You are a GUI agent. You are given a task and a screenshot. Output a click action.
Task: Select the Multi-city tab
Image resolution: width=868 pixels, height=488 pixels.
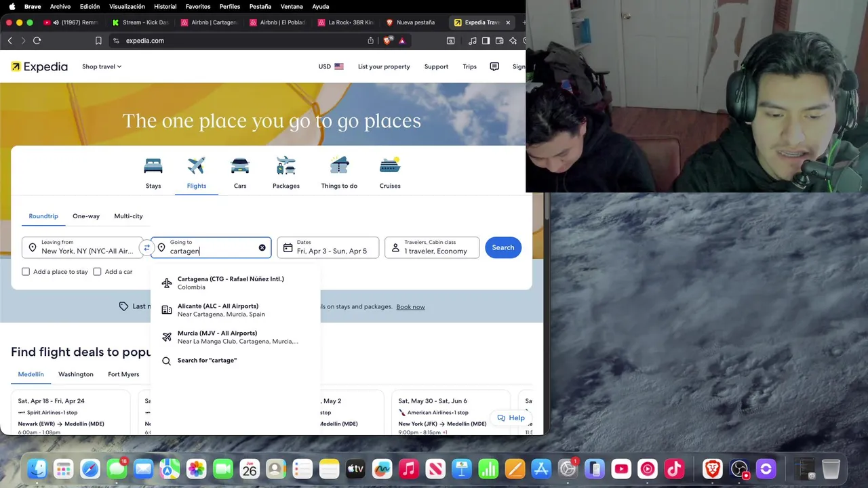[128, 216]
